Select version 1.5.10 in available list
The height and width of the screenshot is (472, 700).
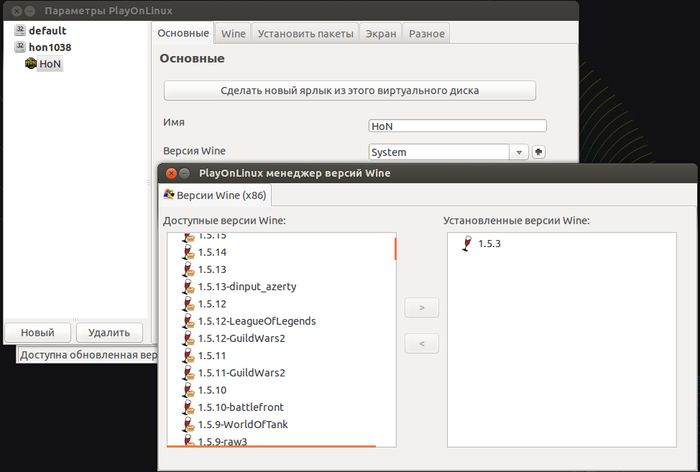[212, 390]
